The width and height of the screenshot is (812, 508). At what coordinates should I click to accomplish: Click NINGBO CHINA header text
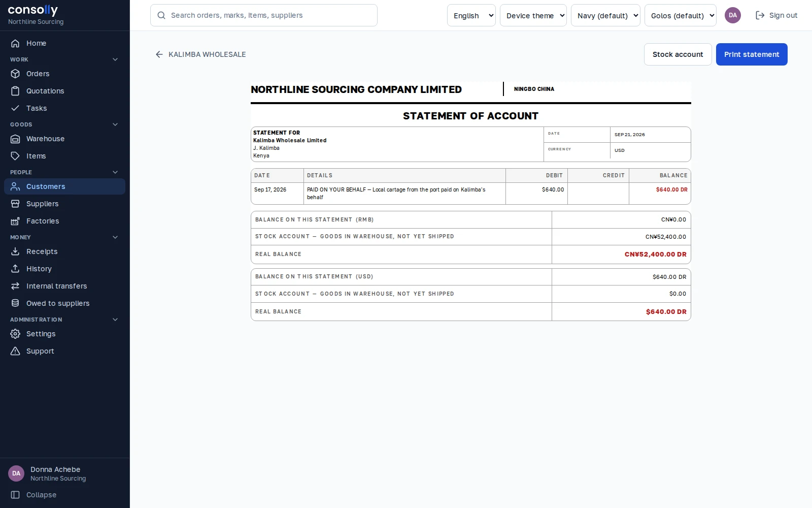534,89
